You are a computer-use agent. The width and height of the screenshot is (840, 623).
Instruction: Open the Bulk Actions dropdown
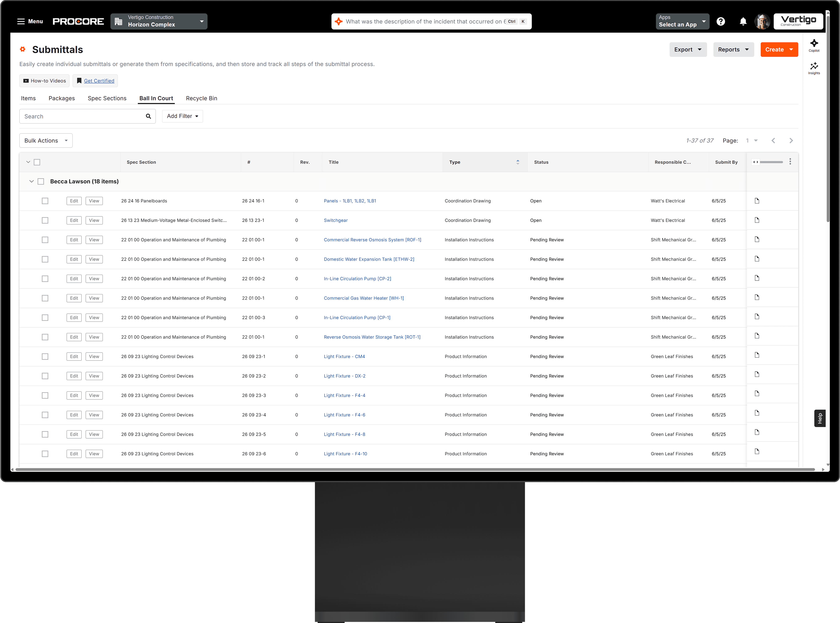(46, 141)
